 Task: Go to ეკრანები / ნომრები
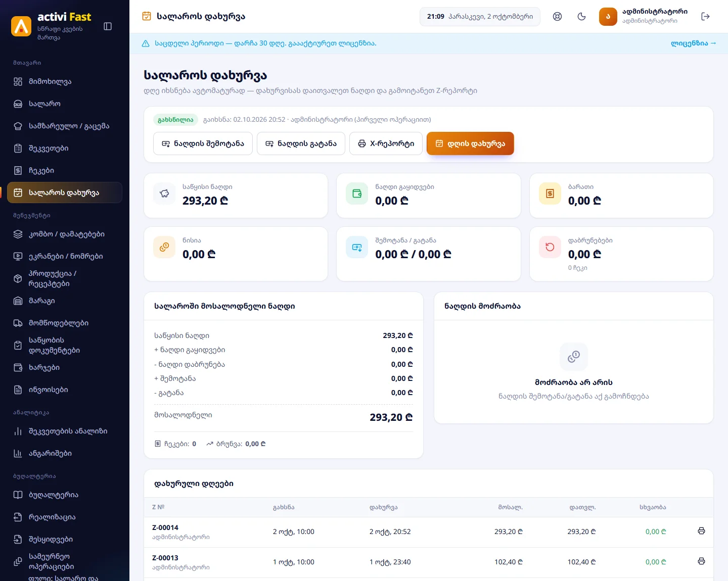coord(65,257)
